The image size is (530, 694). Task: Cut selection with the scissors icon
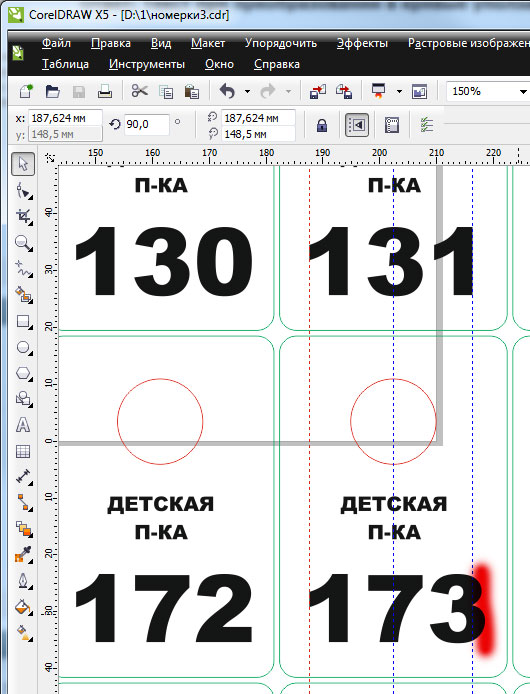139,91
